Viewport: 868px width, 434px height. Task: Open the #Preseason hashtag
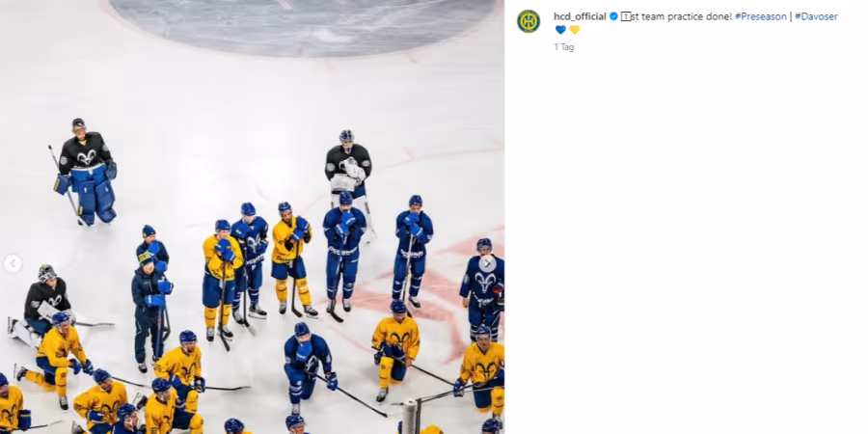click(761, 16)
